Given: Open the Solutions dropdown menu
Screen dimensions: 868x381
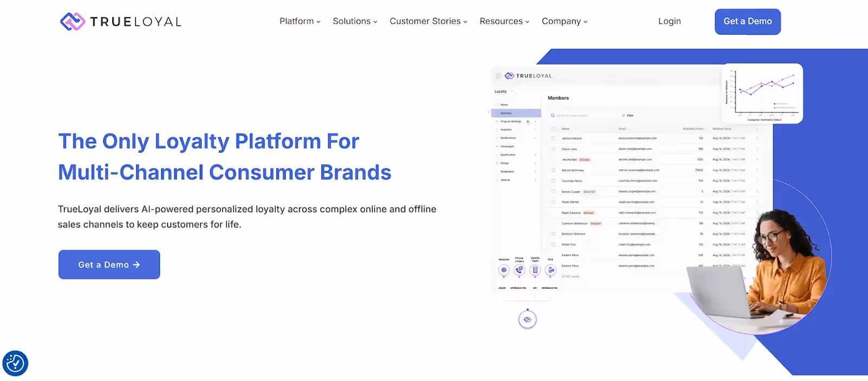Looking at the screenshot, I should click(355, 21).
